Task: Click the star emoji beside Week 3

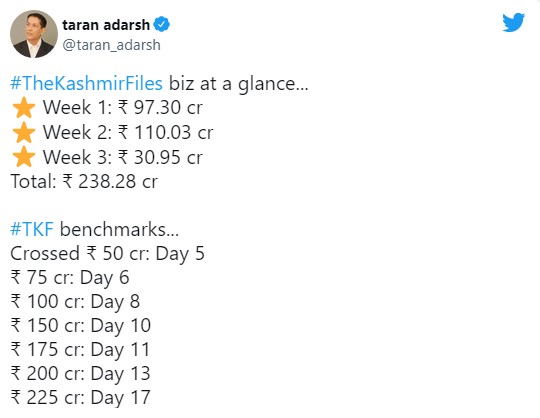Action: [x=24, y=157]
